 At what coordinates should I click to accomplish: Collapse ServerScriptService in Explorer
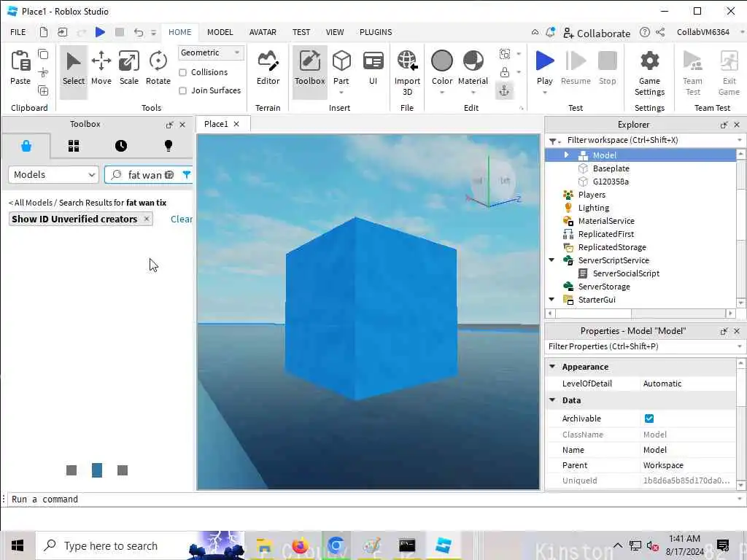point(551,260)
